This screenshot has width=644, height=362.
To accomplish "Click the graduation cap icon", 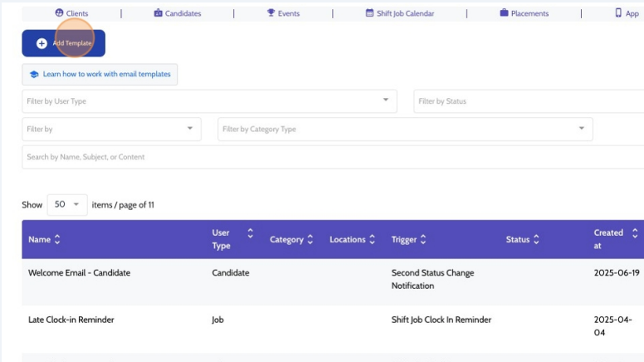I will pos(34,75).
